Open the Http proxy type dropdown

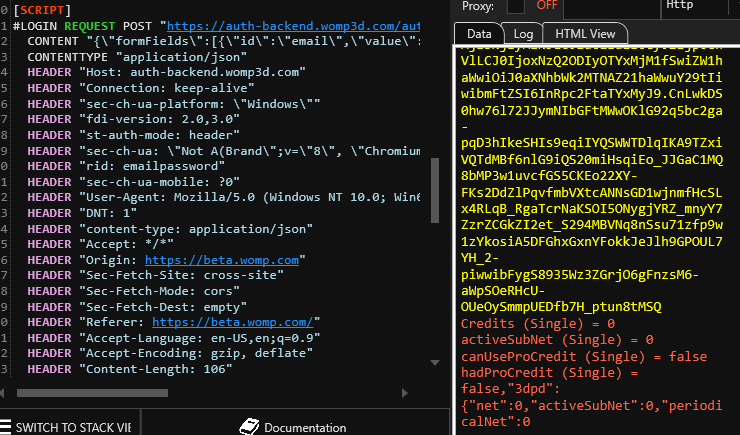[695, 7]
